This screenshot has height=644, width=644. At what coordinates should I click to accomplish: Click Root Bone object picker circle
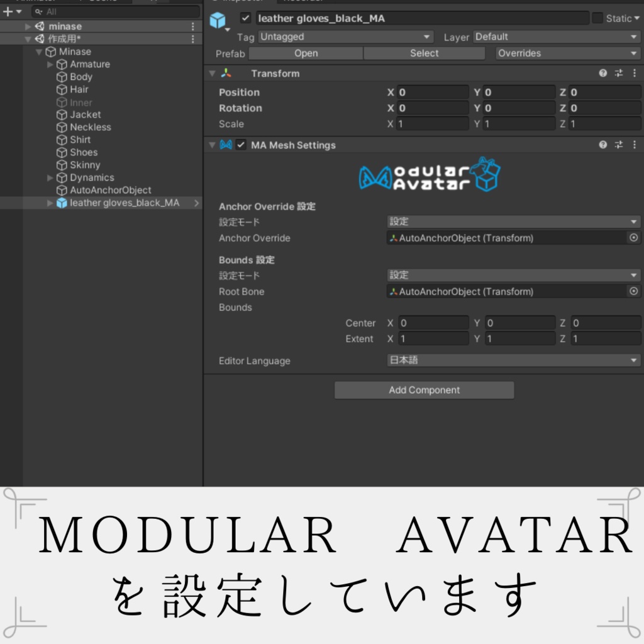coord(634,291)
